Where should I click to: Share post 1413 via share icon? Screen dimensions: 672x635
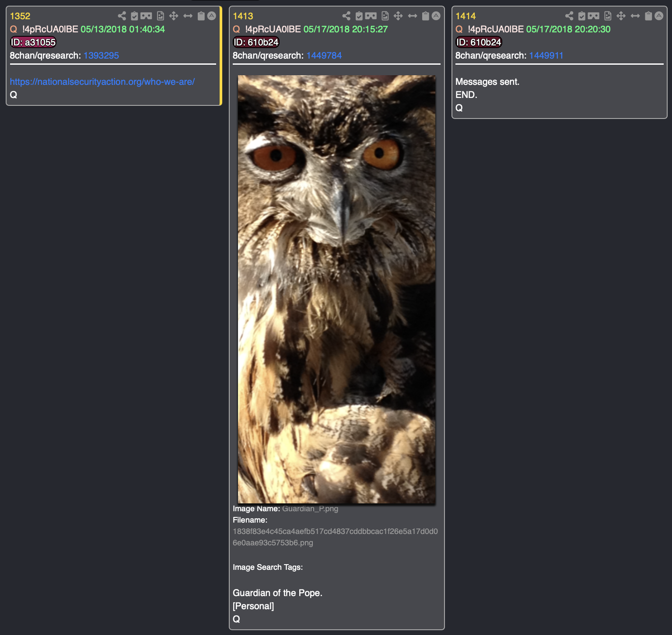[346, 16]
